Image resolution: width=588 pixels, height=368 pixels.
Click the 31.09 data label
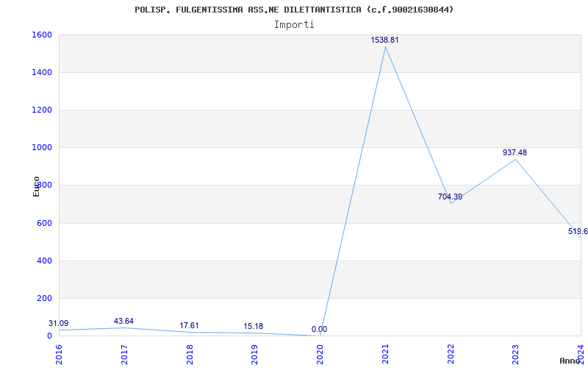pos(59,323)
